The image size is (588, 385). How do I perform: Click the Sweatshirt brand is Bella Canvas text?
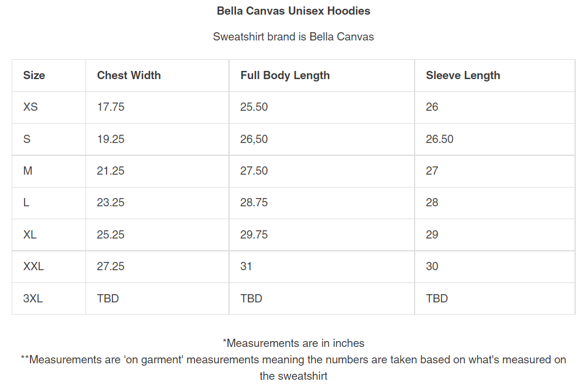(293, 36)
